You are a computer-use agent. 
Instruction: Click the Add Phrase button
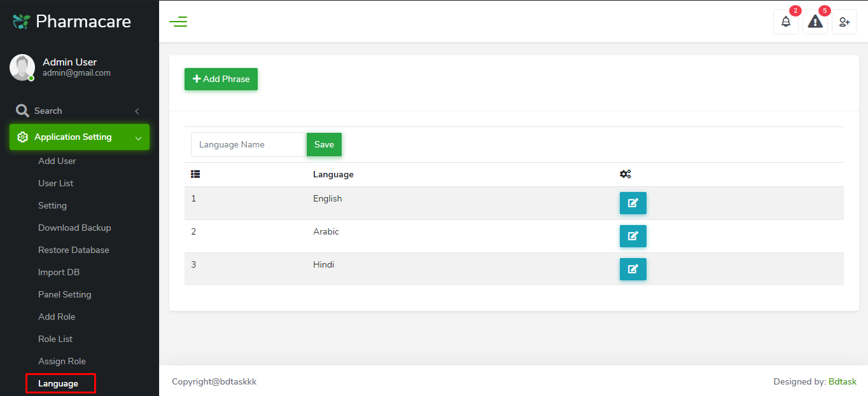pyautogui.click(x=221, y=79)
